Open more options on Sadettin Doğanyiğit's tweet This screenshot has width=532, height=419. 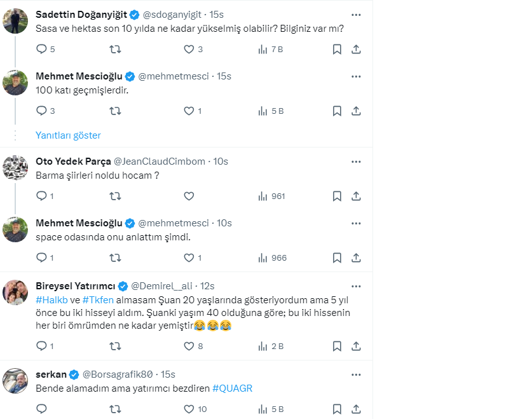(357, 14)
